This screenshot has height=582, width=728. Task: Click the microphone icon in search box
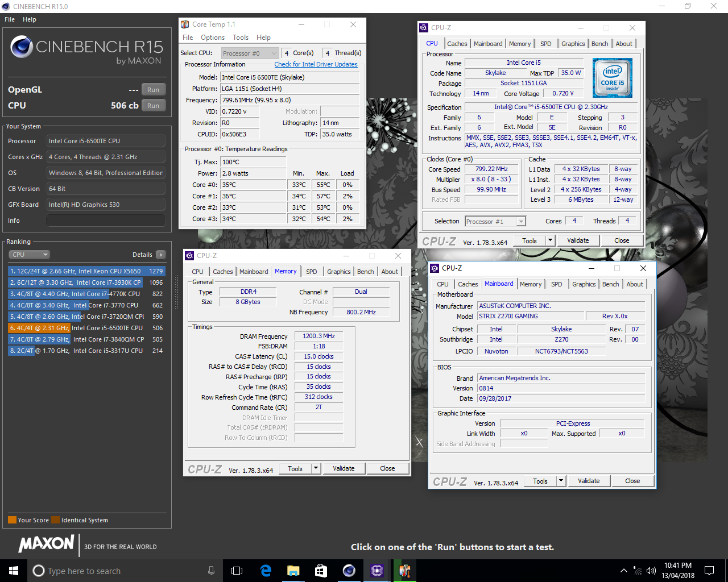coord(211,571)
